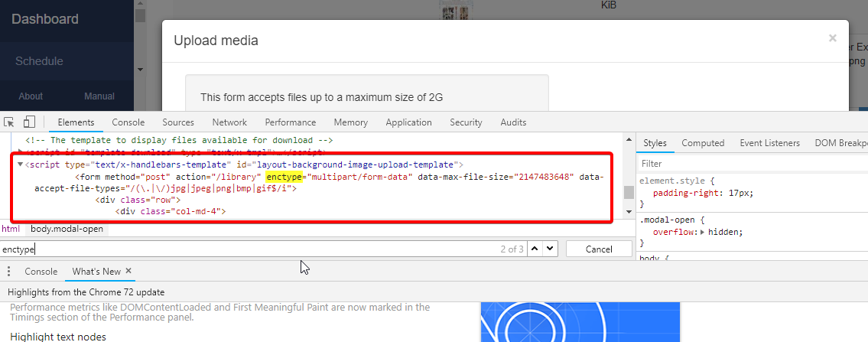
Task: Close the Upload media dialog
Action: [x=833, y=38]
